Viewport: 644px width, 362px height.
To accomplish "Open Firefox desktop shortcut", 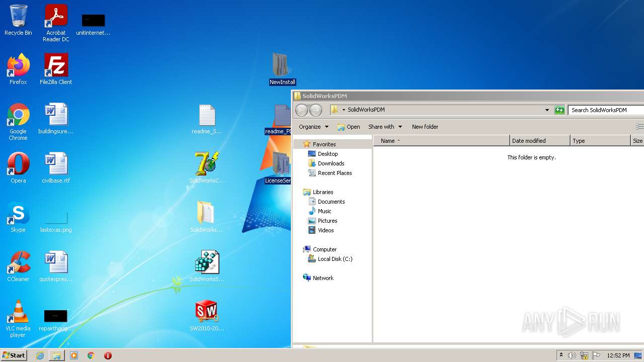I will coord(18,69).
